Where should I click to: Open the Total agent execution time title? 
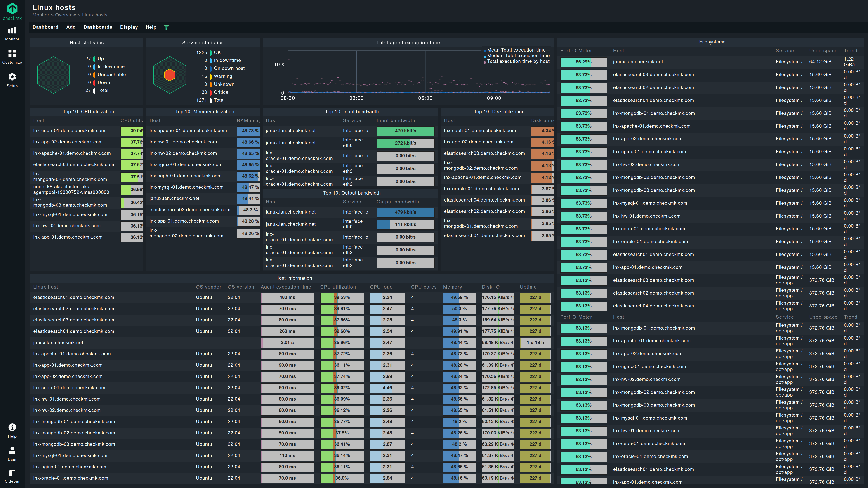coord(408,42)
